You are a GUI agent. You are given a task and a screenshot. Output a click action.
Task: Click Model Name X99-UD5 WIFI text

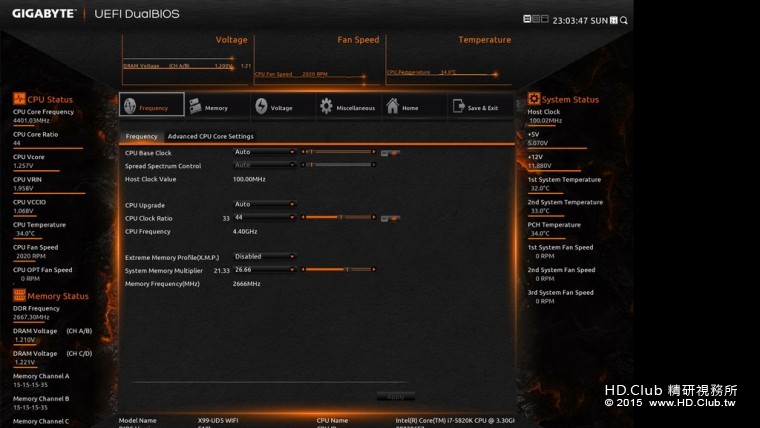(218, 421)
